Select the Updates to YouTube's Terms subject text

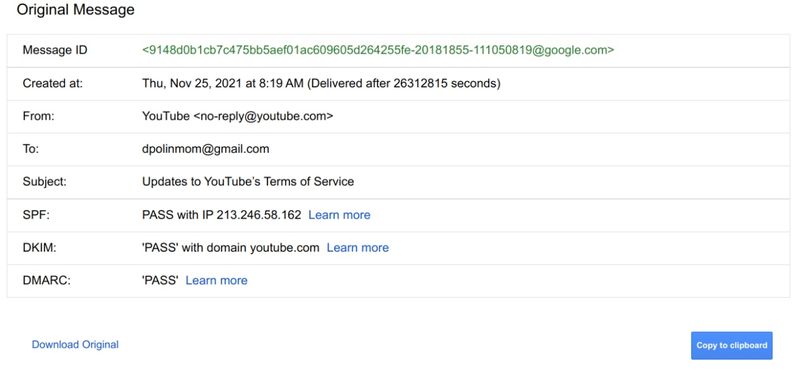click(x=248, y=182)
